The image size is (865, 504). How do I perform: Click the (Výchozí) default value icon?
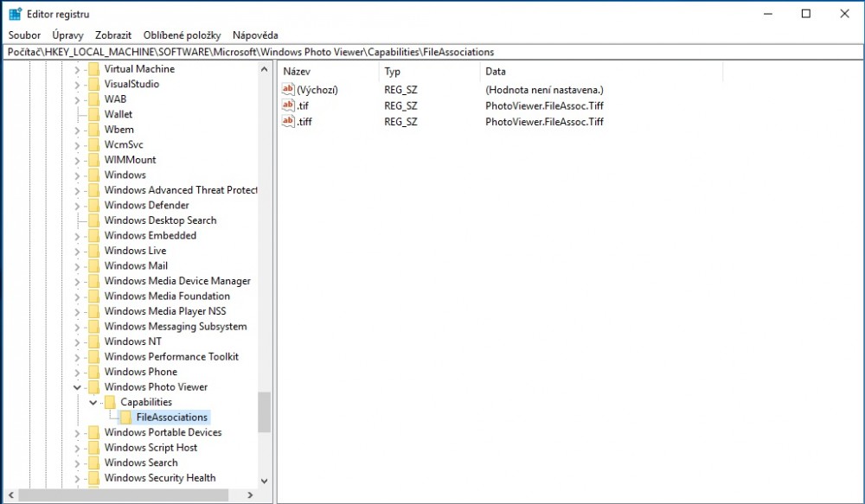click(x=289, y=90)
